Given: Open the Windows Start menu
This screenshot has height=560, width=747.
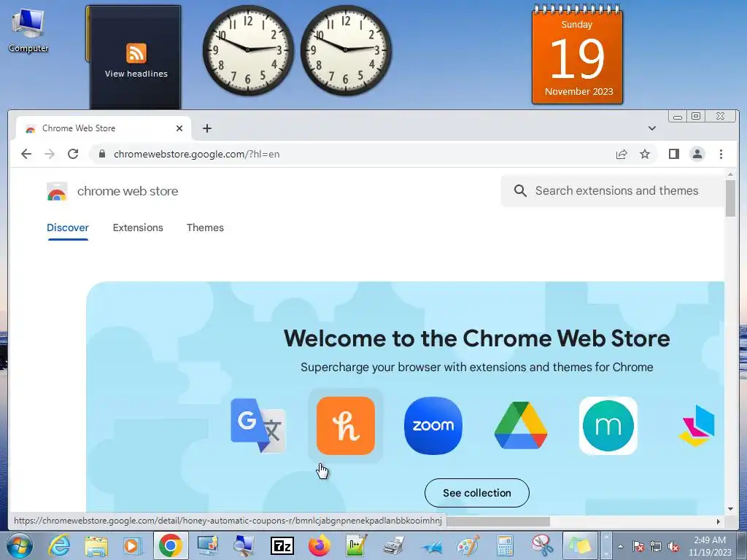Looking at the screenshot, I should click(19, 545).
